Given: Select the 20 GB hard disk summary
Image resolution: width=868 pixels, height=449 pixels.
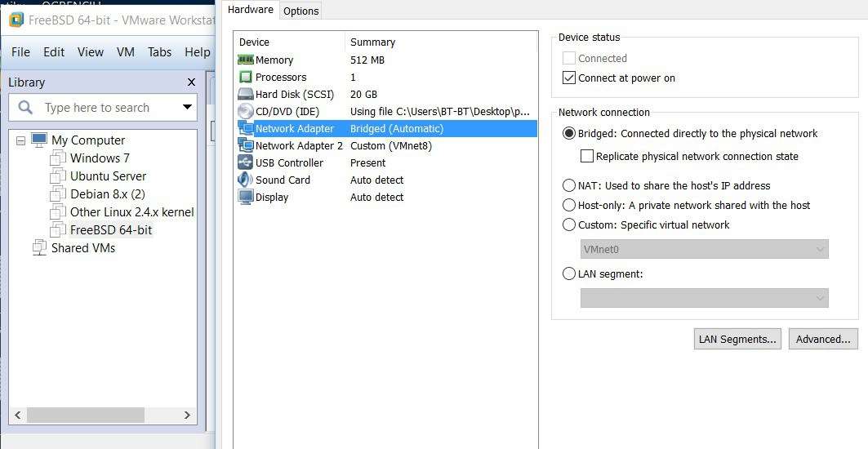Looking at the screenshot, I should pyautogui.click(x=363, y=94).
